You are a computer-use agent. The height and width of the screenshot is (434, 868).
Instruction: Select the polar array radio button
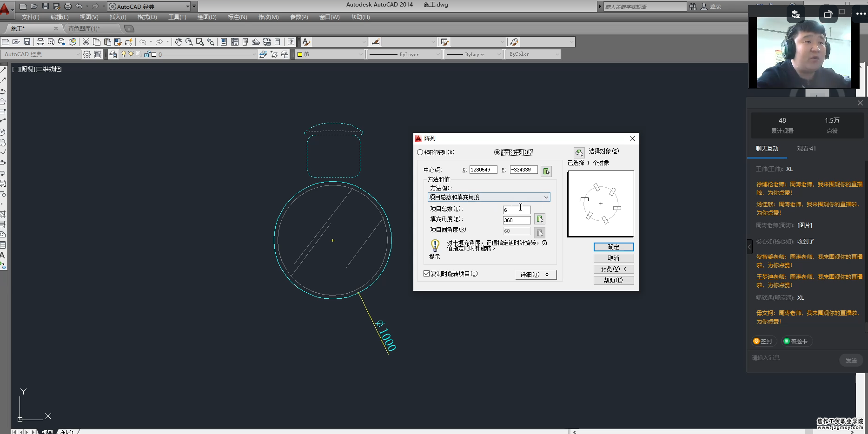click(x=497, y=152)
